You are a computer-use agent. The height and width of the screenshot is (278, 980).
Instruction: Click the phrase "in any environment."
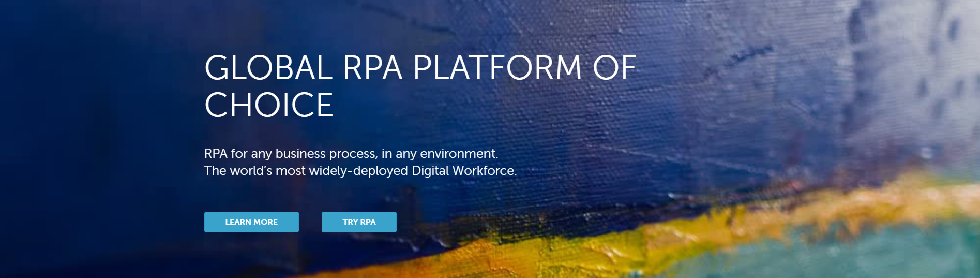tap(440, 154)
